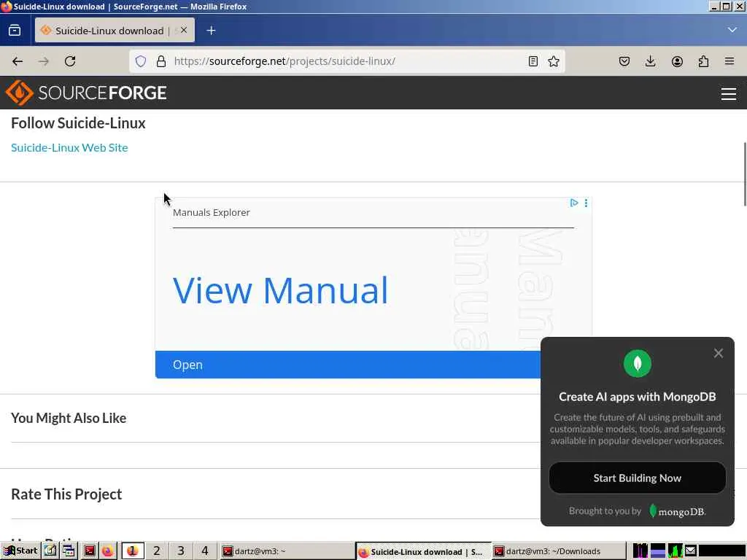
Task: Close the Suicide-Linux download tab
Action: coord(184,30)
